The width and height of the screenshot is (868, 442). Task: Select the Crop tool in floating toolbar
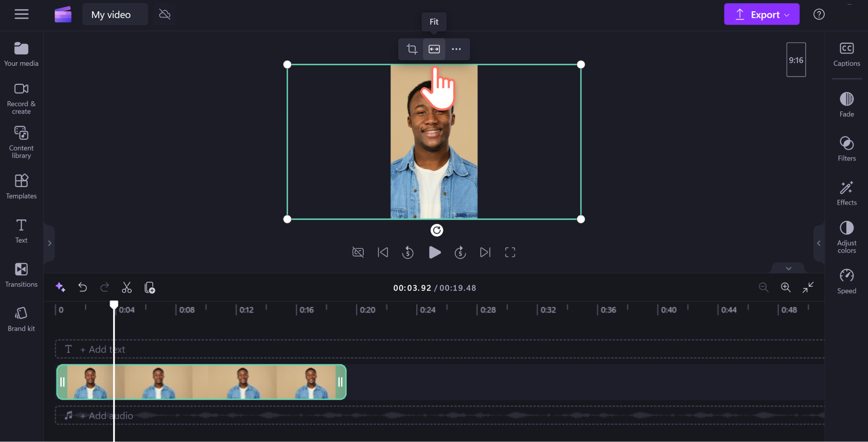pos(412,49)
